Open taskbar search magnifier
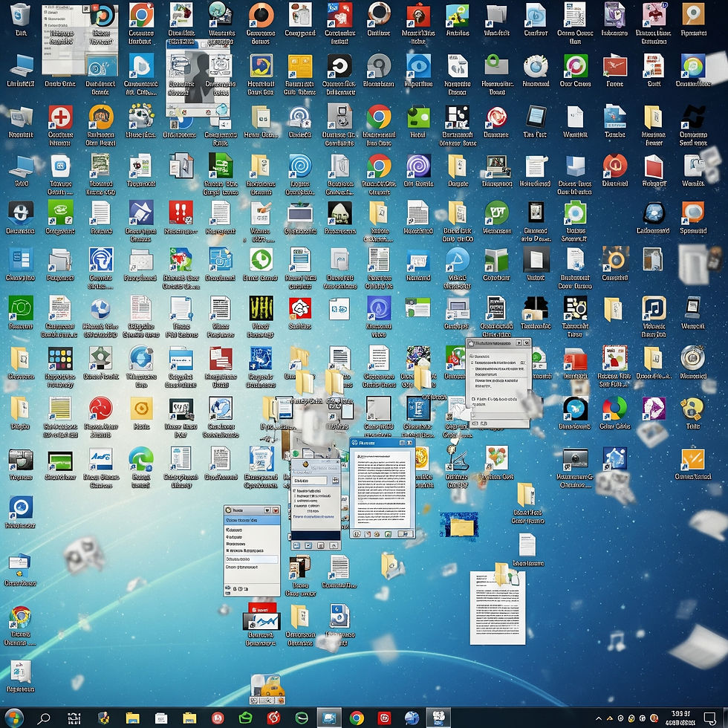Viewport: 728px width, 728px height. click(x=44, y=718)
